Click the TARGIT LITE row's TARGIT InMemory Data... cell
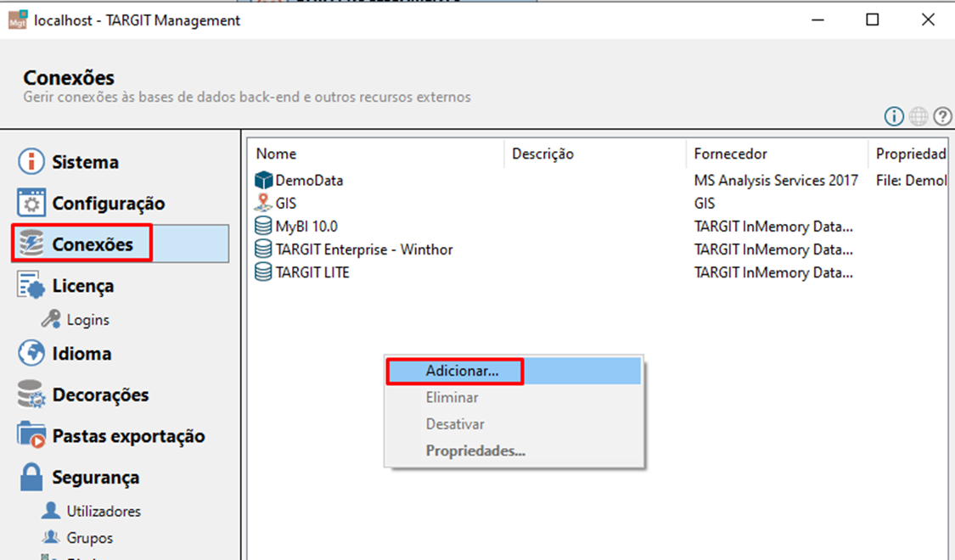Viewport: 955px width, 560px height. 773,272
